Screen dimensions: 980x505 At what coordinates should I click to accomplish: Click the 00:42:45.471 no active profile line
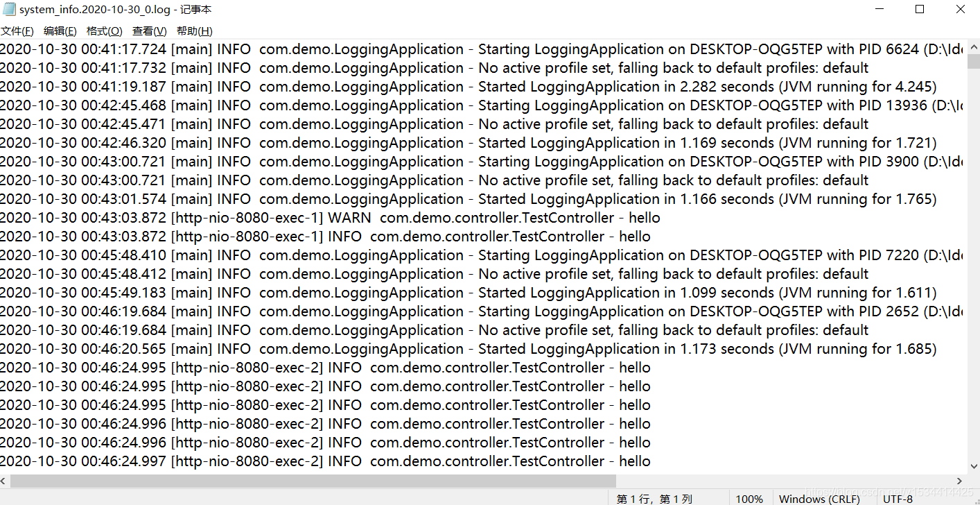tap(435, 124)
